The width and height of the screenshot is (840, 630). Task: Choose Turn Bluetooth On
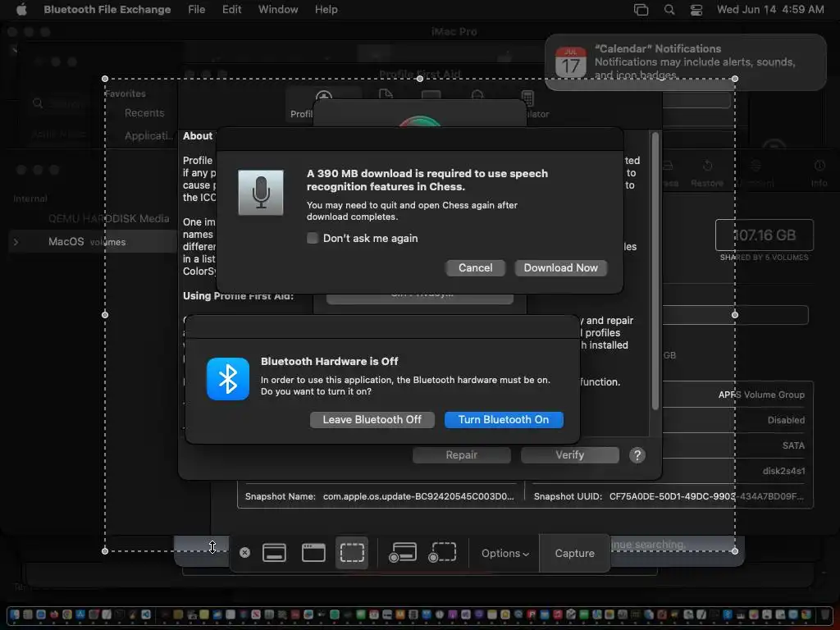point(504,419)
